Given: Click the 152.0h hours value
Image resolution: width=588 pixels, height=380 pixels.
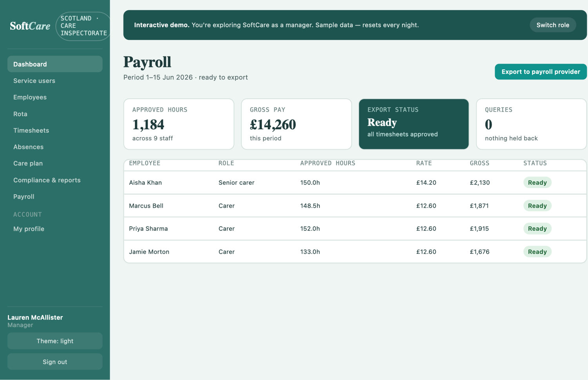Looking at the screenshot, I should 310,228.
